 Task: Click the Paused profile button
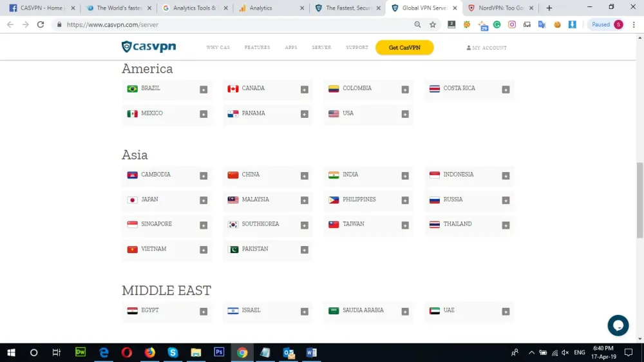(x=607, y=24)
